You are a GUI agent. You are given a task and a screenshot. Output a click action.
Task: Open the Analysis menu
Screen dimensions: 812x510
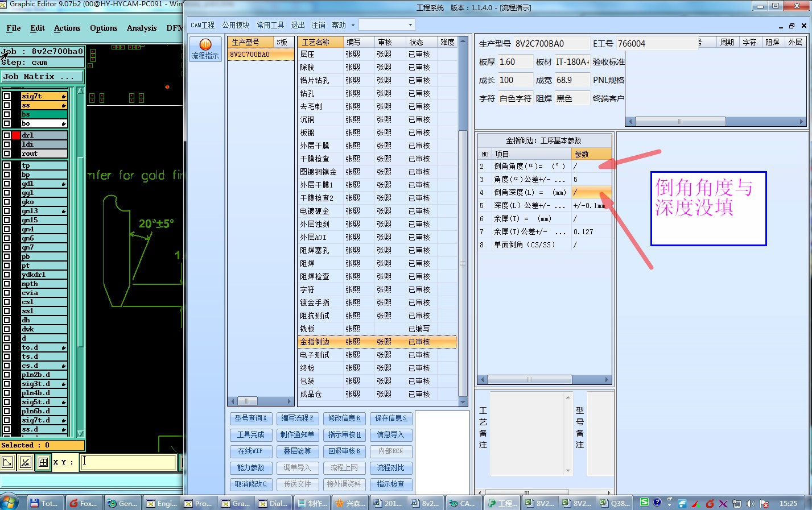(x=141, y=28)
